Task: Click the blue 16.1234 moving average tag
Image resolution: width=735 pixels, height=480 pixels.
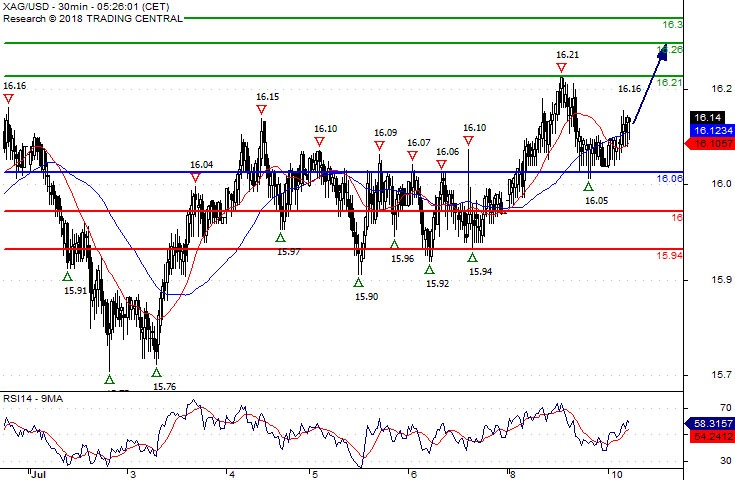Action: coord(712,130)
